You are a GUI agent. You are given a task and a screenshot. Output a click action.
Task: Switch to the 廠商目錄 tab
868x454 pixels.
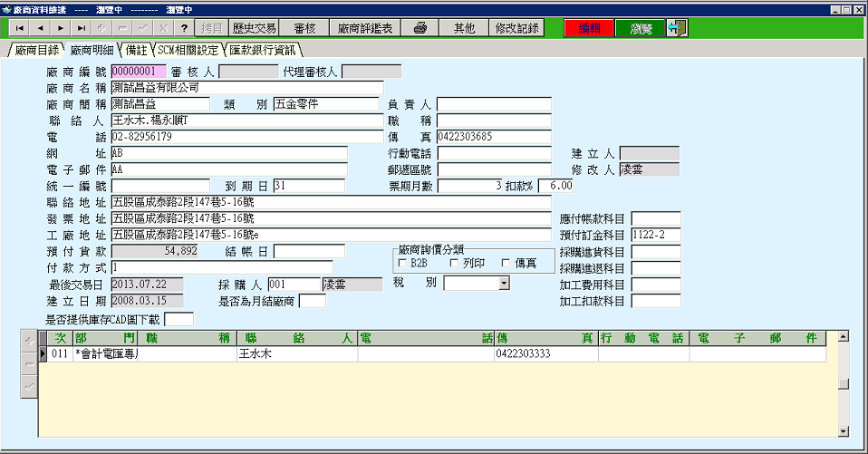tap(36, 49)
